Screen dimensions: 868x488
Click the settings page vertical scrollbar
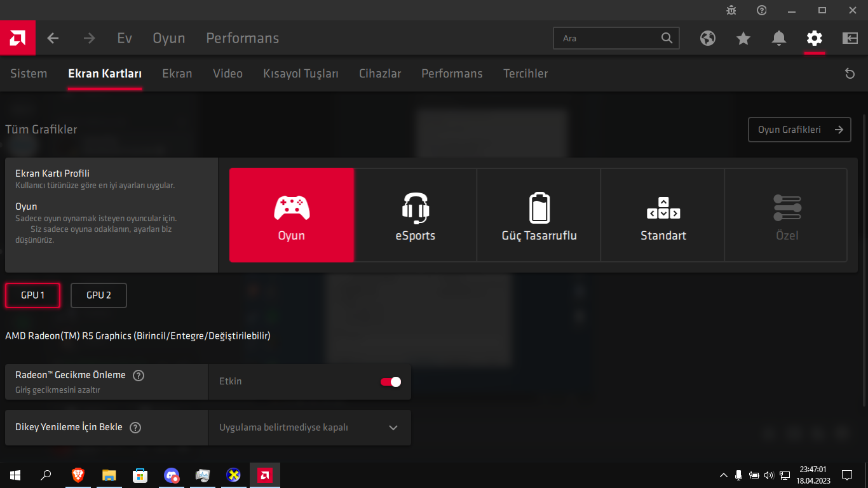tap(864, 261)
